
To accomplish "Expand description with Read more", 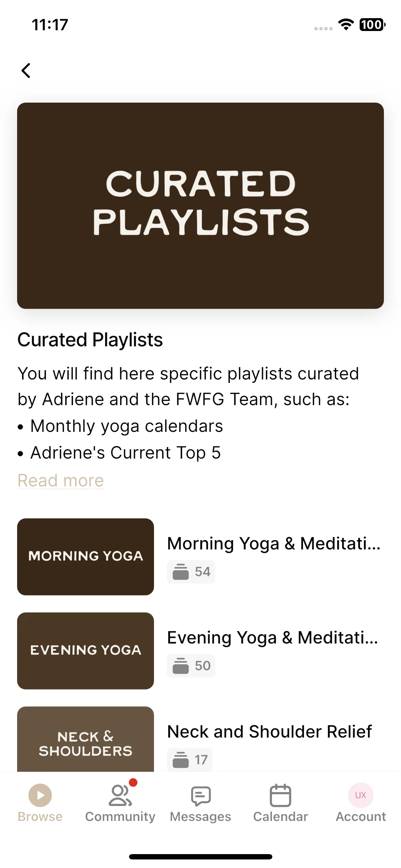I will pos(61,480).
